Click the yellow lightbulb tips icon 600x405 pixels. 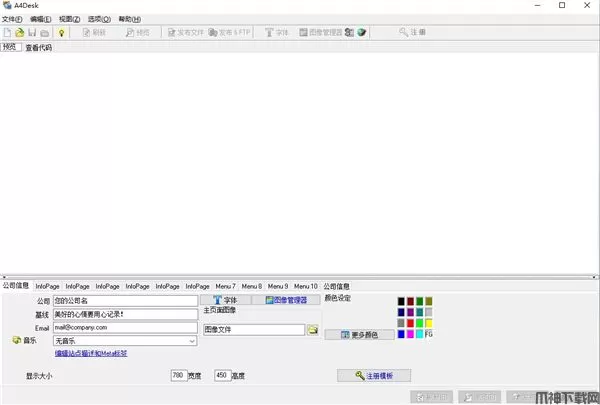pos(61,33)
